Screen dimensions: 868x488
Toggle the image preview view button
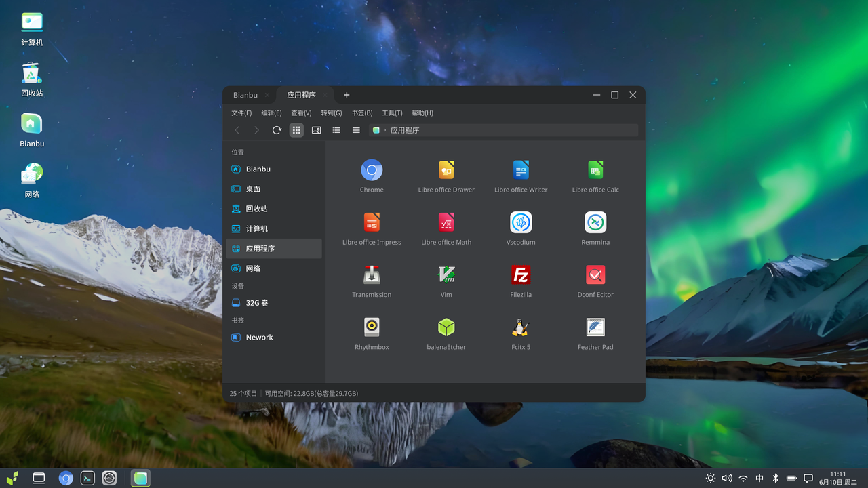[x=316, y=130]
